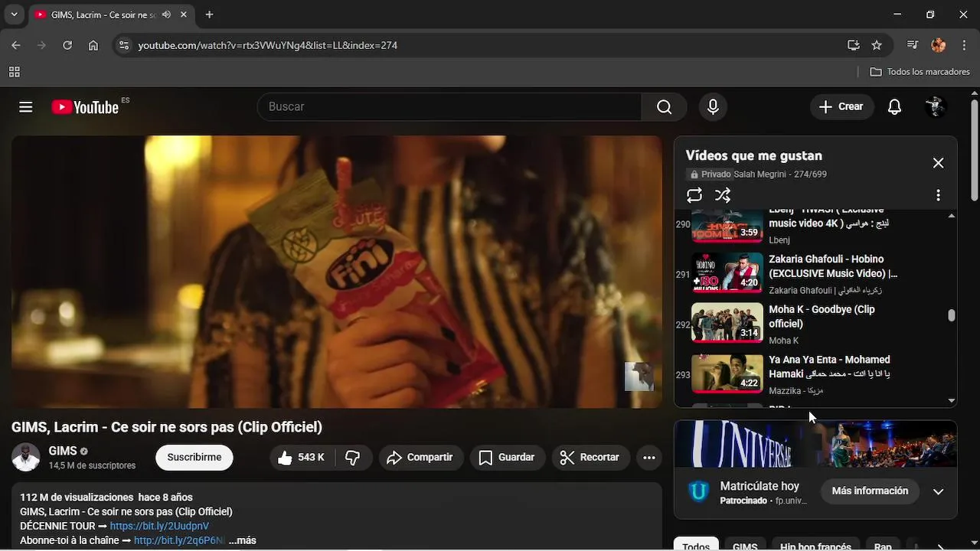The height and width of the screenshot is (551, 980).
Task: Go to the YouTube home logo
Action: 85,107
